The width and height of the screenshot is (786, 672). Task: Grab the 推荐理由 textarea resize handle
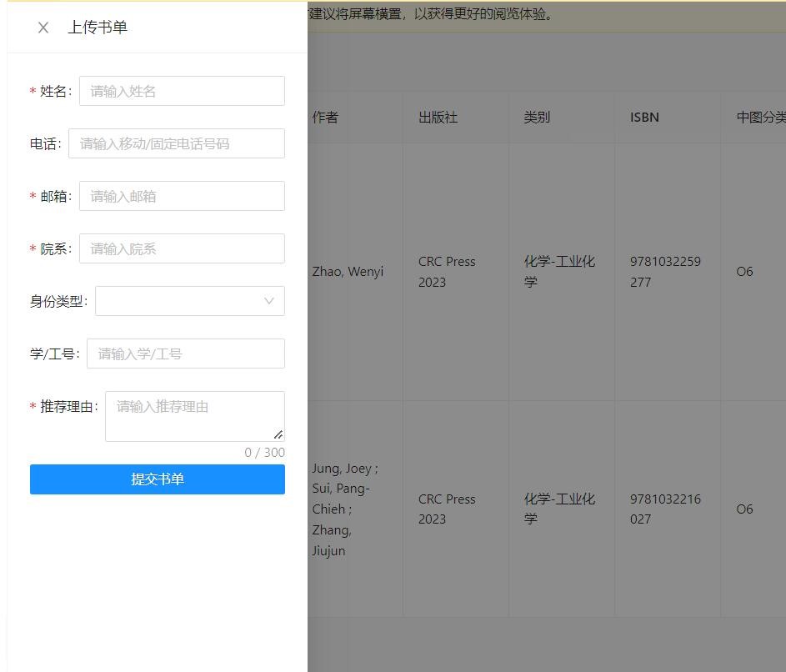[278, 434]
